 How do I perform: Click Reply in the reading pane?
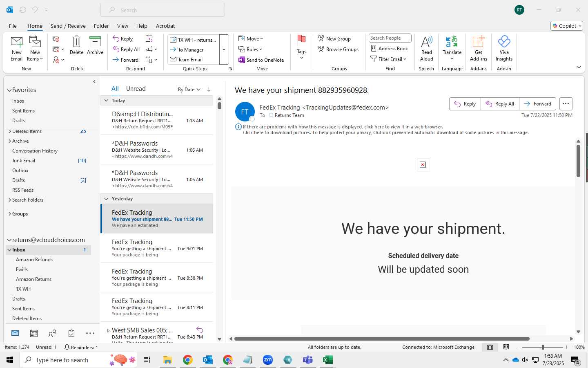pyautogui.click(x=465, y=104)
